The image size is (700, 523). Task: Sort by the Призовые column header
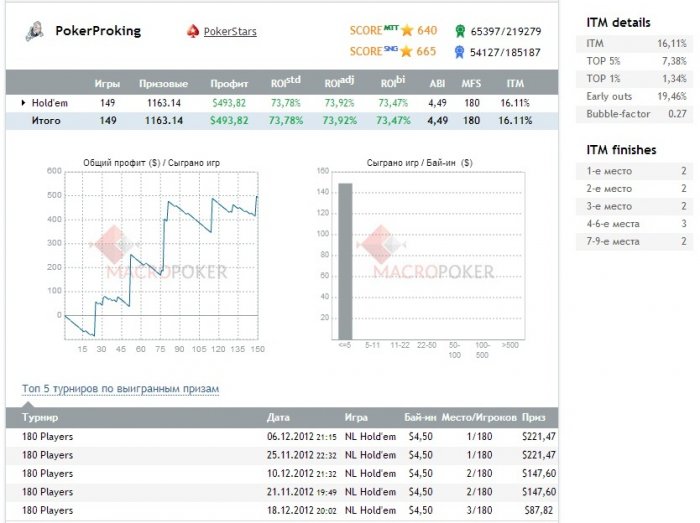[x=161, y=84]
